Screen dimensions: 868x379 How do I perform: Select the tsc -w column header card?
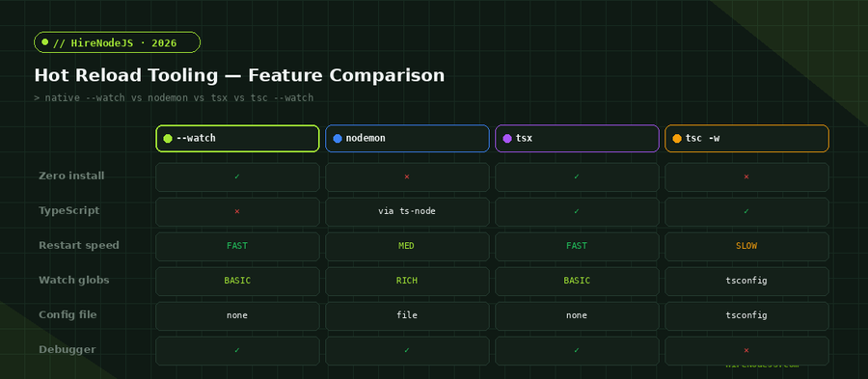click(746, 138)
